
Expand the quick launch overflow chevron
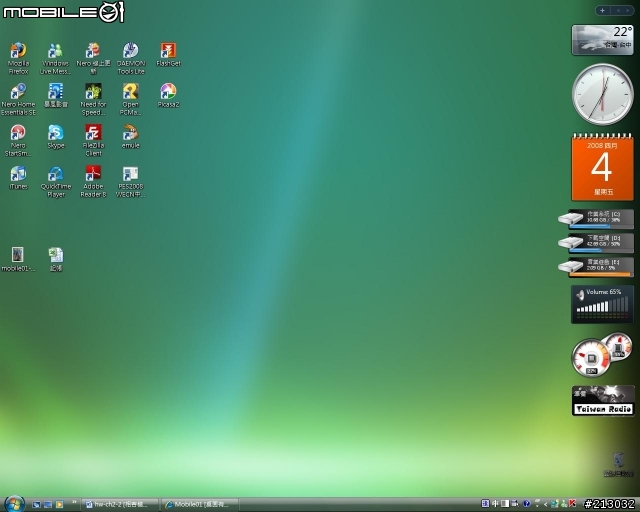pyautogui.click(x=74, y=503)
